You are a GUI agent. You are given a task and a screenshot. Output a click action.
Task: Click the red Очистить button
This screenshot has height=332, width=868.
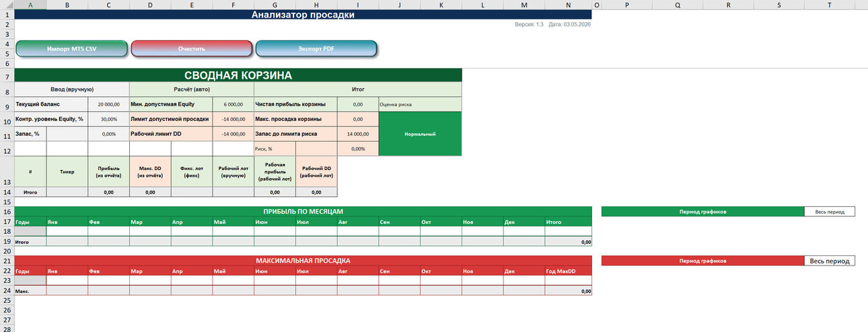[x=192, y=48]
